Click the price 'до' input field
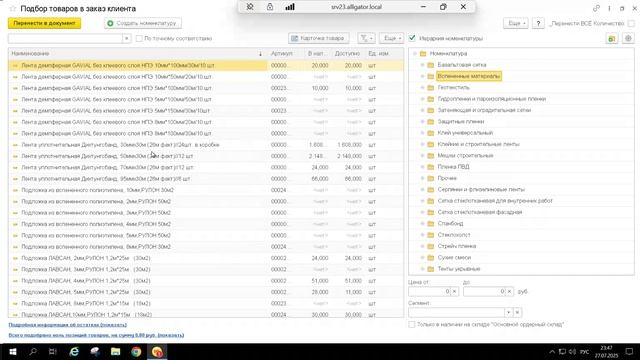 [484, 291]
